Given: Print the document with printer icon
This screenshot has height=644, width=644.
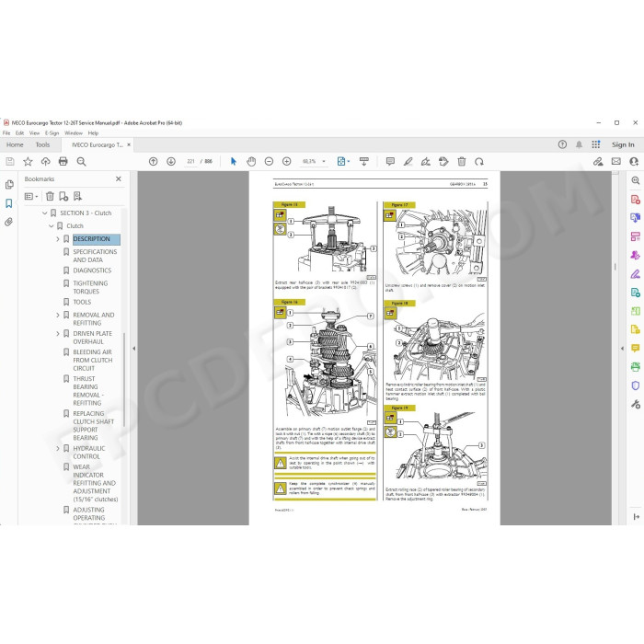Looking at the screenshot, I should pyautogui.click(x=63, y=161).
